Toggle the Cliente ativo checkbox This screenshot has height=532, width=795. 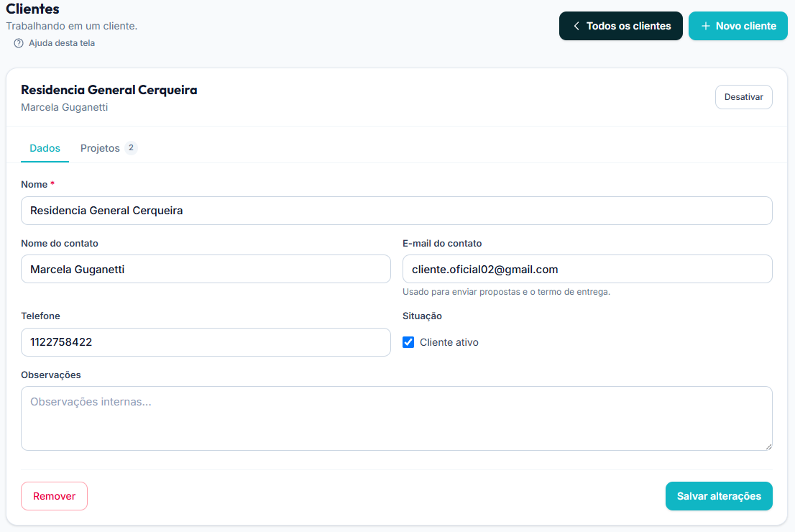point(408,342)
